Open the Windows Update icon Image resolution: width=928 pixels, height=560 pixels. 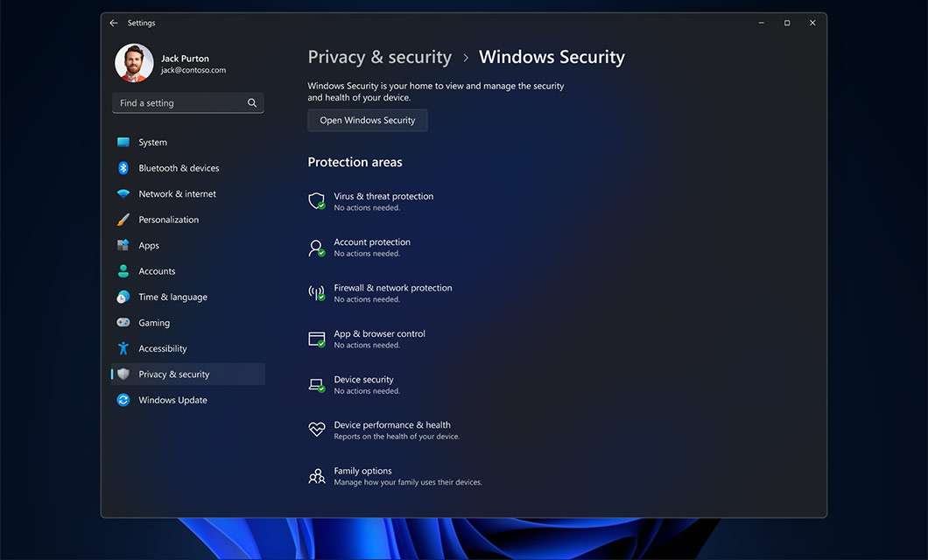pos(123,400)
